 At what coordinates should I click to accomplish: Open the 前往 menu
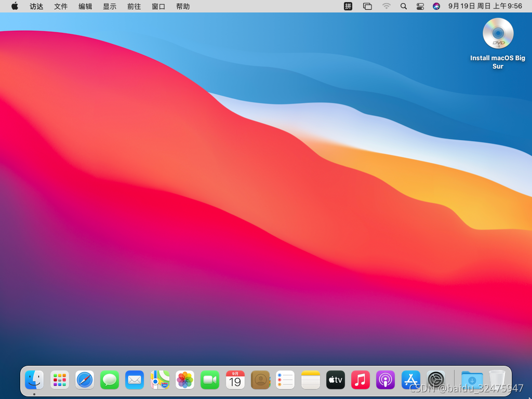click(134, 6)
